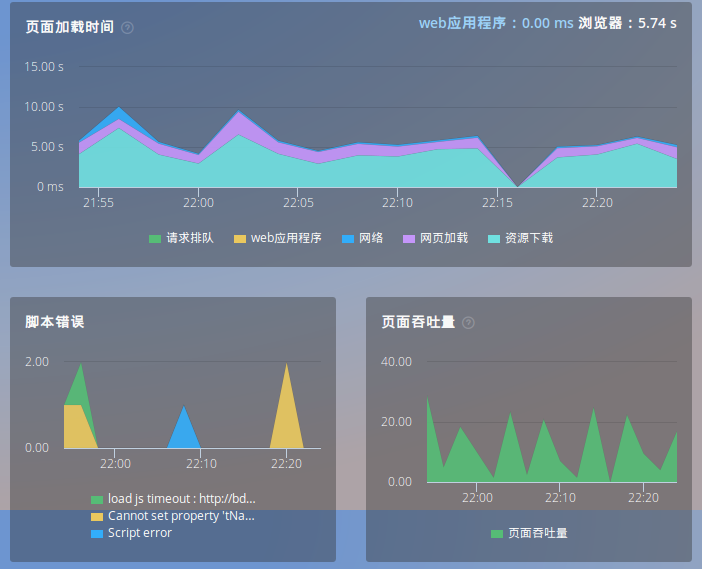The width and height of the screenshot is (702, 569).
Task: Open help icon beside 页面吞吐量 title
Action: click(x=468, y=323)
